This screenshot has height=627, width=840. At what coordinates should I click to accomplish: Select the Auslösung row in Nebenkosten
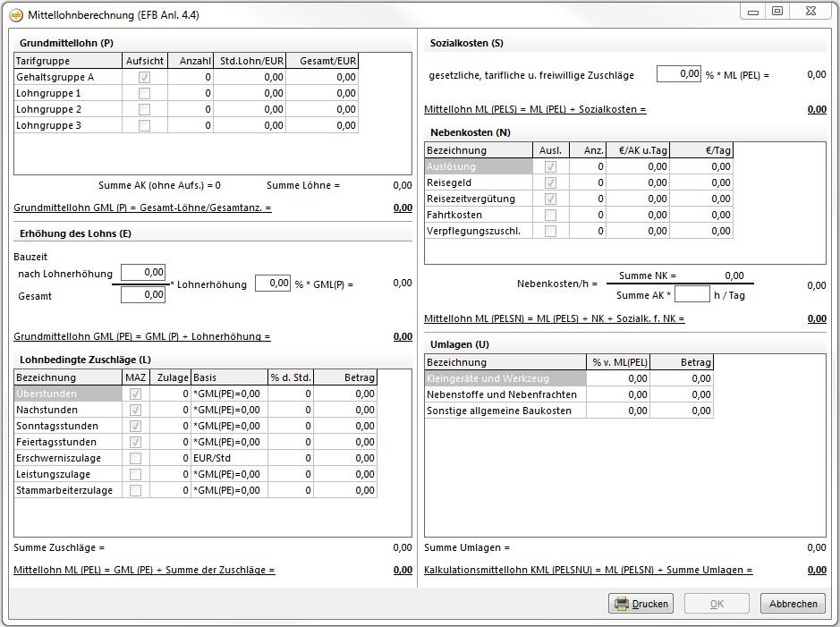point(478,166)
